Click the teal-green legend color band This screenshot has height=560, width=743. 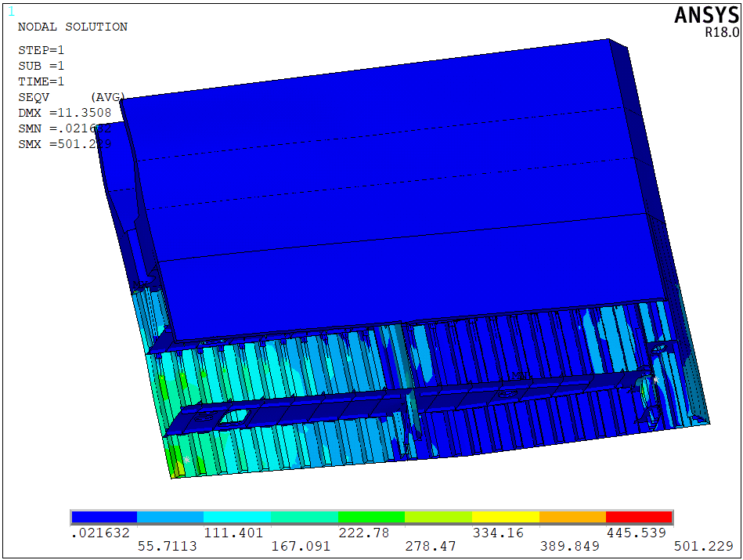coord(305,517)
